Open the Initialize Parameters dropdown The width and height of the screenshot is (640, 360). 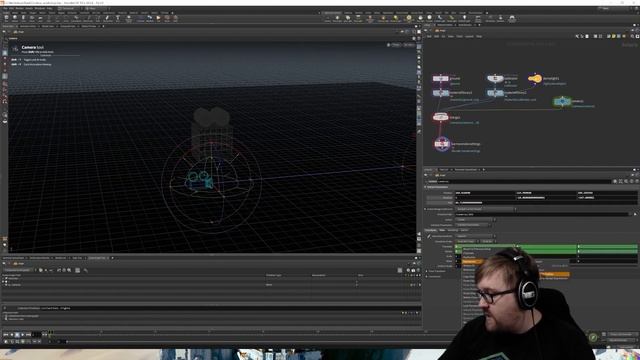pyautogui.click(x=473, y=225)
